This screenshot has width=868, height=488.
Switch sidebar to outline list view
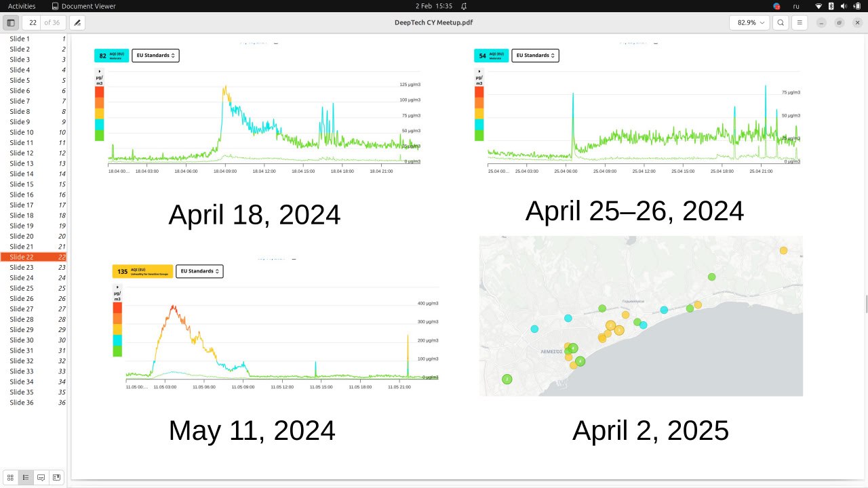(x=26, y=477)
